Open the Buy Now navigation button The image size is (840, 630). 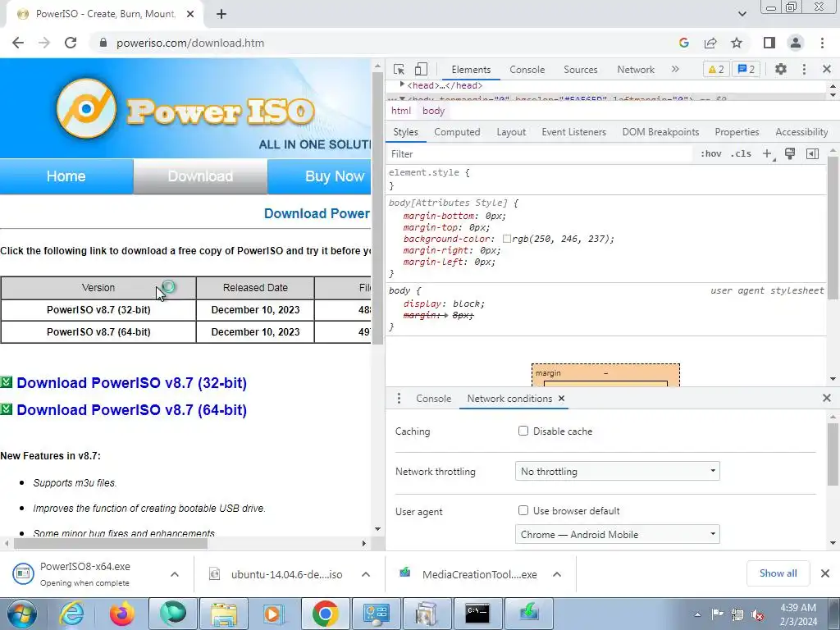click(319, 176)
